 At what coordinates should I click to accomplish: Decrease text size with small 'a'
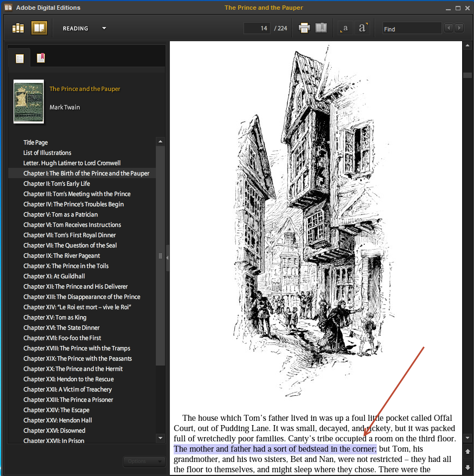(x=345, y=28)
